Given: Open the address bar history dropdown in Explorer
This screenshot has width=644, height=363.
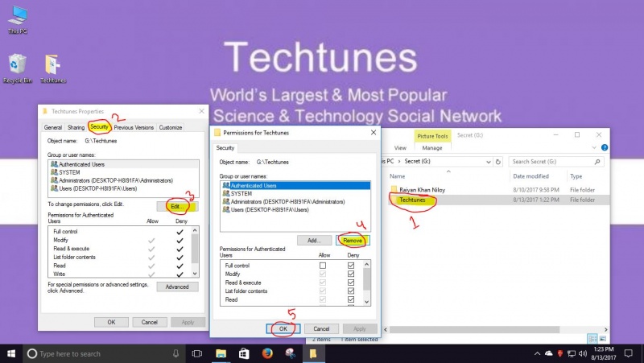Looking at the screenshot, I should click(x=489, y=162).
